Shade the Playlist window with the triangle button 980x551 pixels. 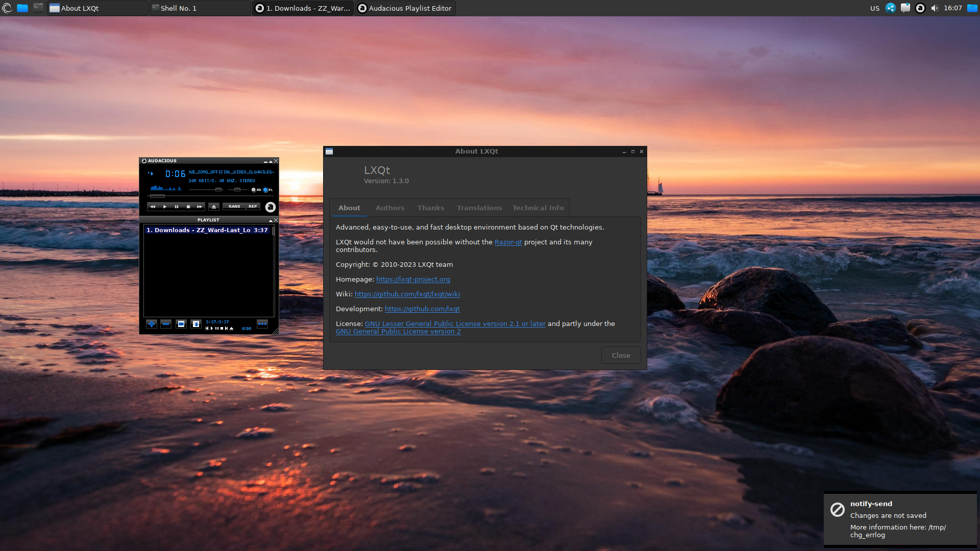point(271,220)
